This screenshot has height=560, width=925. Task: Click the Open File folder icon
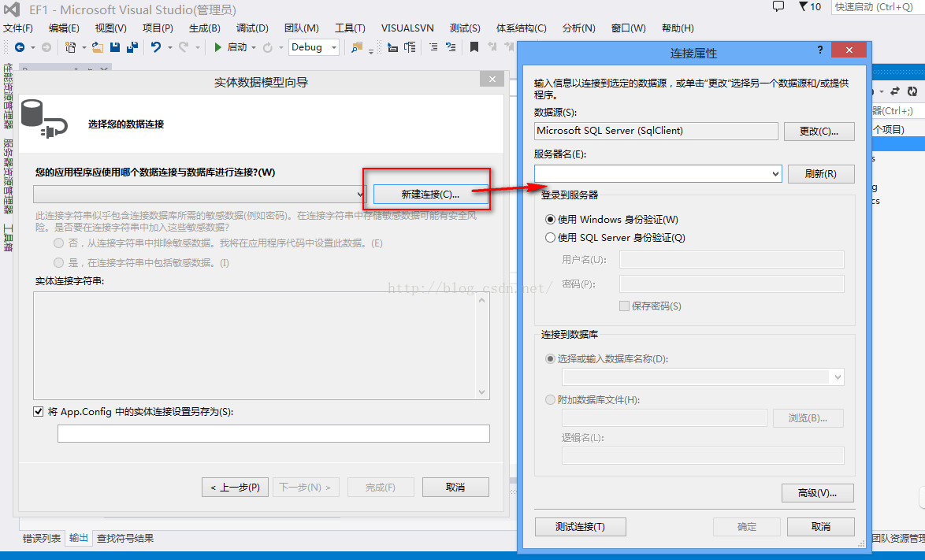(98, 47)
